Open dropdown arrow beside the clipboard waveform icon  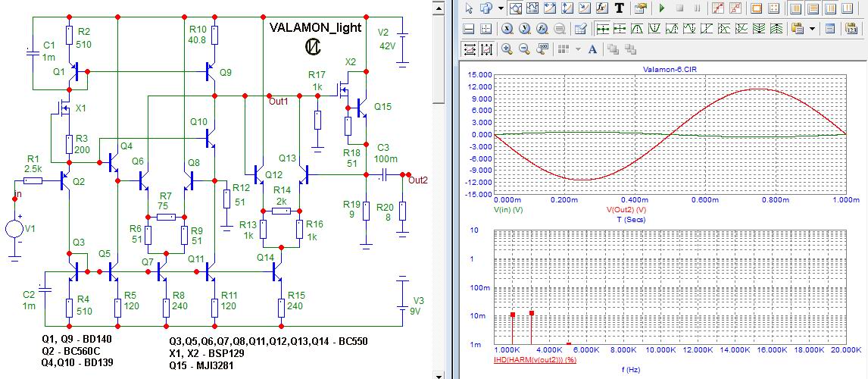(x=813, y=29)
